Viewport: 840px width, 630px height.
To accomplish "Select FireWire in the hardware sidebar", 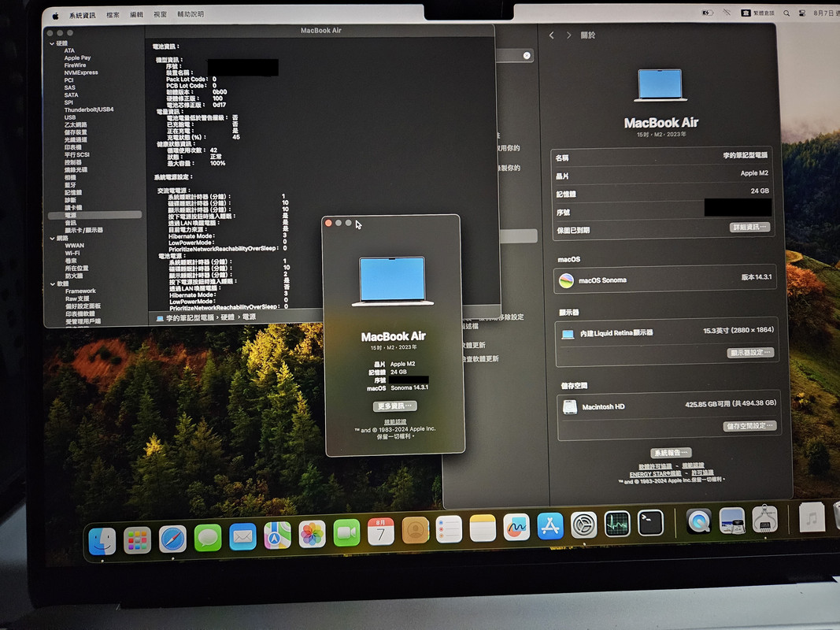I will tap(75, 65).
